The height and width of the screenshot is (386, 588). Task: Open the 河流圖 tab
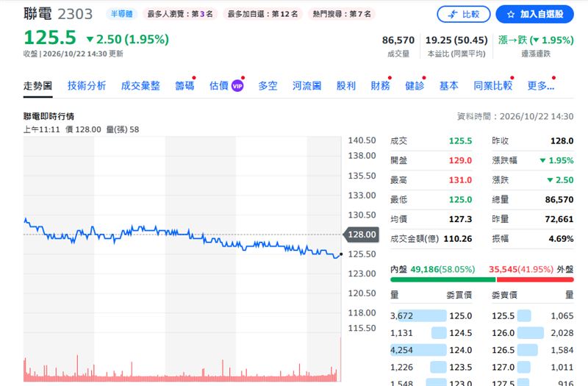(306, 86)
